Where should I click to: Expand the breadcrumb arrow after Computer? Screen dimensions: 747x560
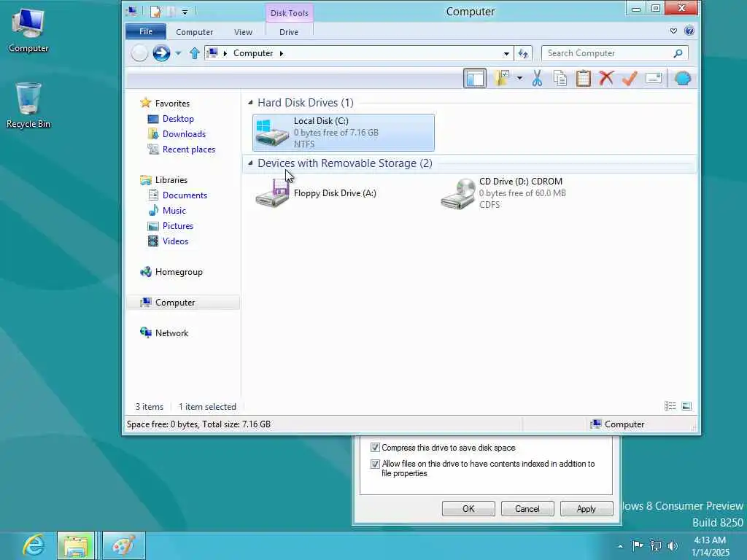pos(282,53)
